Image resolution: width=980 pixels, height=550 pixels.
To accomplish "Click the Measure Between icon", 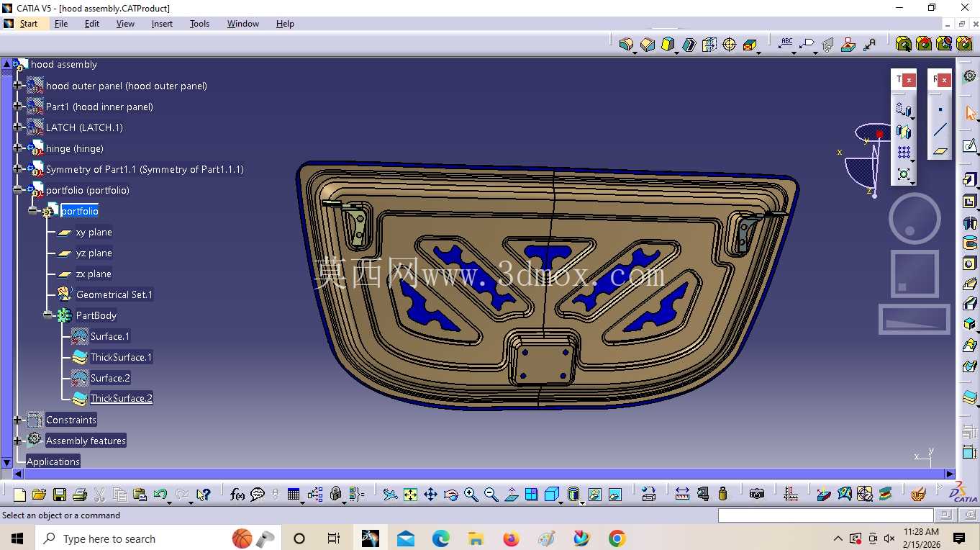I will (682, 494).
